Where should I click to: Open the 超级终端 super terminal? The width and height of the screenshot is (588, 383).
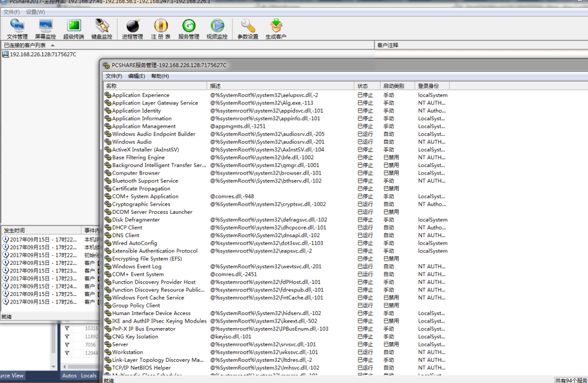coord(73,29)
